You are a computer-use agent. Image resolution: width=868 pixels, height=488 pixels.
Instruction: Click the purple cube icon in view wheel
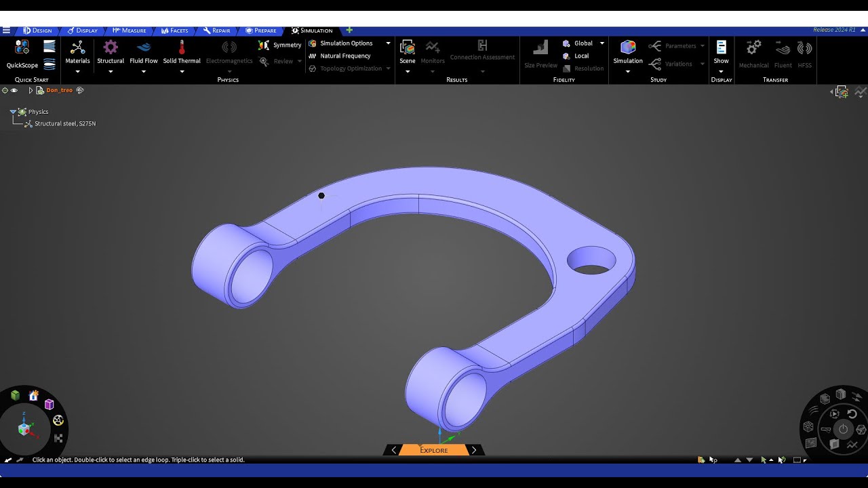[49, 405]
